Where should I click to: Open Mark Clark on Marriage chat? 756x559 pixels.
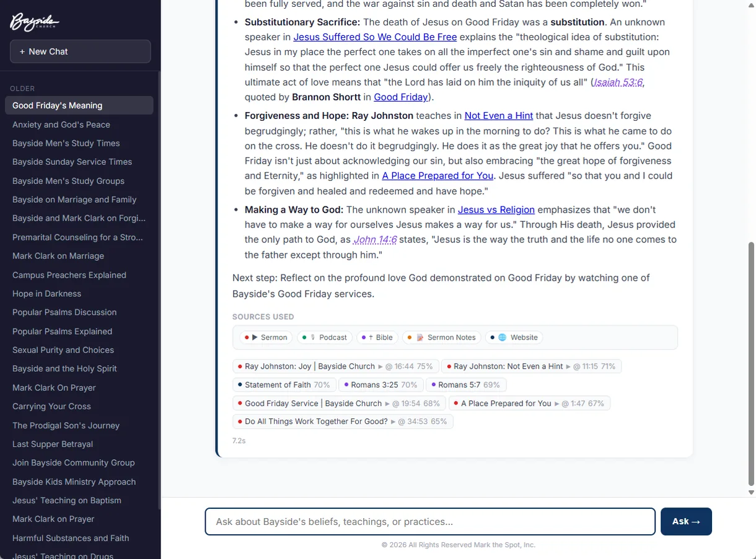(79, 256)
